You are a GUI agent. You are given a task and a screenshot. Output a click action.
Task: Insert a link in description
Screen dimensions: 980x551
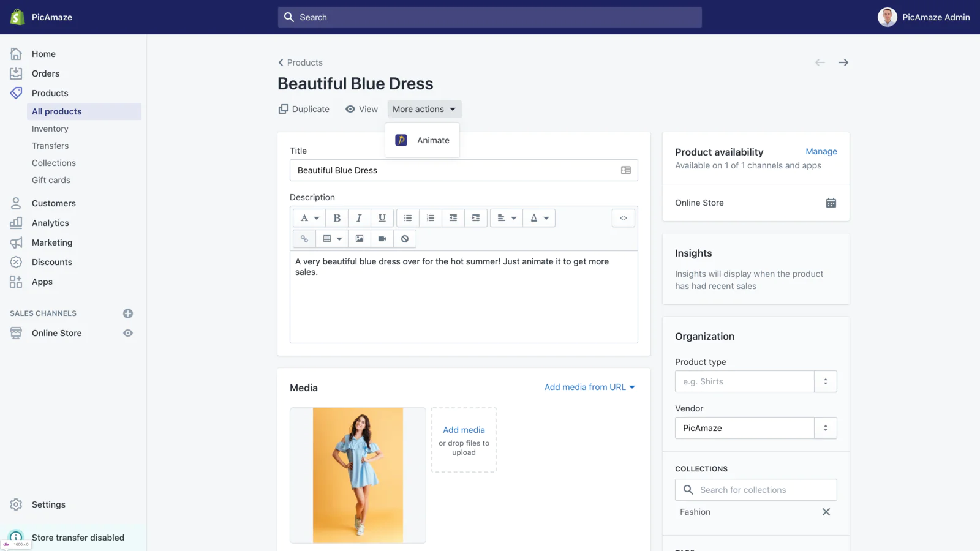click(304, 239)
